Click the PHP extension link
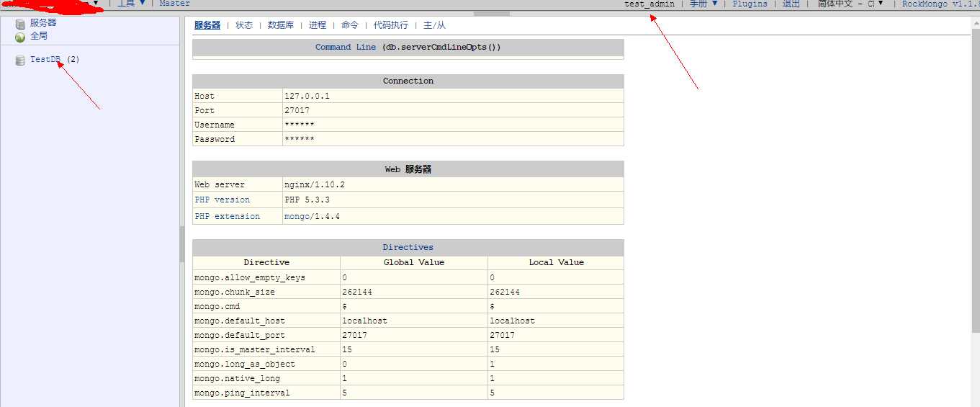 coord(228,217)
